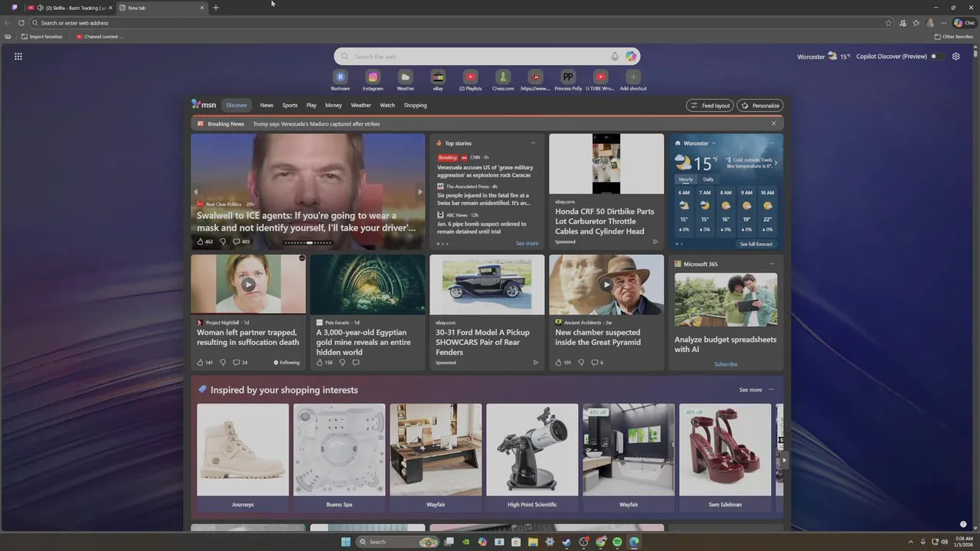Dislike the Woman left partner trapped story
980x551 pixels.
pos(223,363)
